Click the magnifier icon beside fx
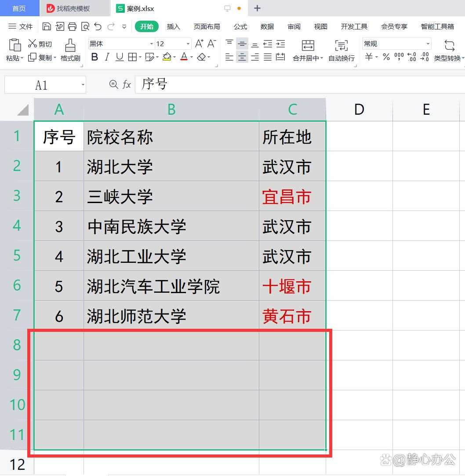This screenshot has width=465, height=476. (x=113, y=84)
